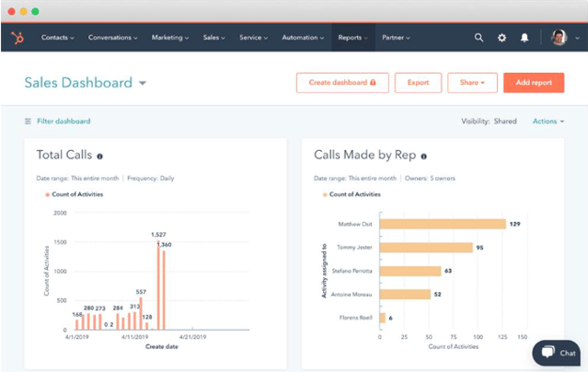Open the notifications bell icon

pyautogui.click(x=525, y=38)
